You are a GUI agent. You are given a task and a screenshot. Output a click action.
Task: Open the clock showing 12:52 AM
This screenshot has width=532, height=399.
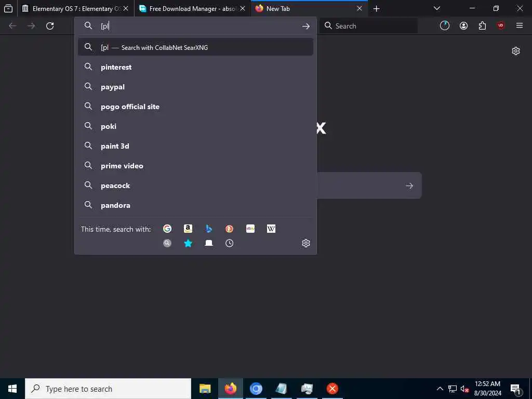pos(487,389)
